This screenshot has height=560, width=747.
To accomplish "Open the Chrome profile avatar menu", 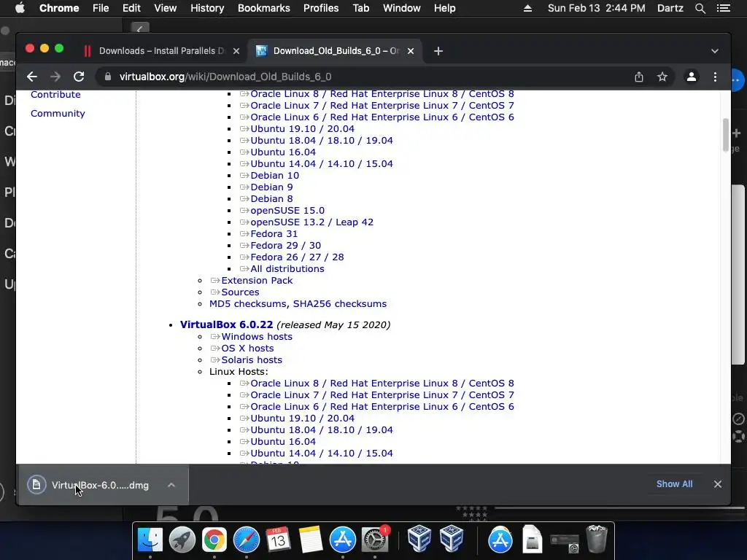I will click(692, 77).
